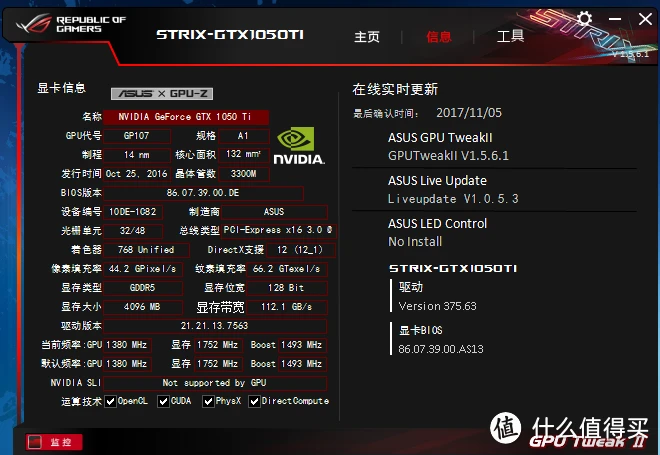Click the 默认频率 Boost value 1493 MHz
Screen dimensions: 660x455
[302, 364]
